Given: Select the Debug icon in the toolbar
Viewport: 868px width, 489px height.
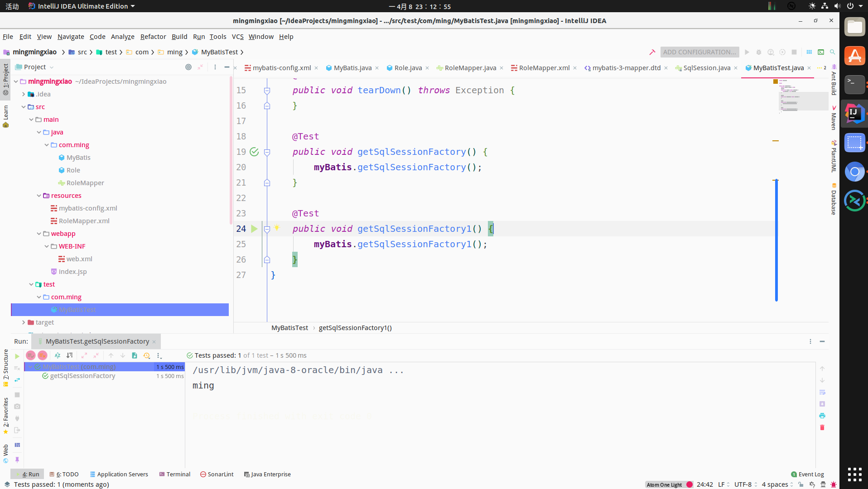Looking at the screenshot, I should (x=759, y=52).
